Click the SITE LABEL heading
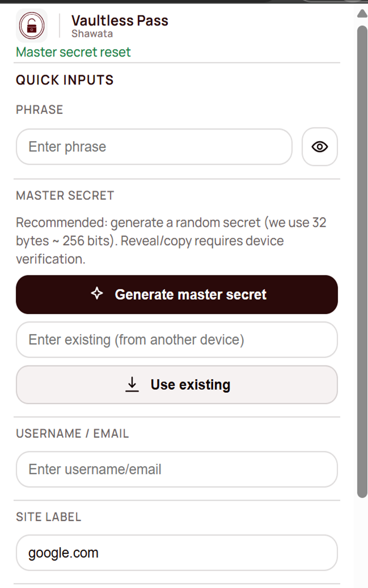This screenshot has height=588, width=368. tap(49, 517)
